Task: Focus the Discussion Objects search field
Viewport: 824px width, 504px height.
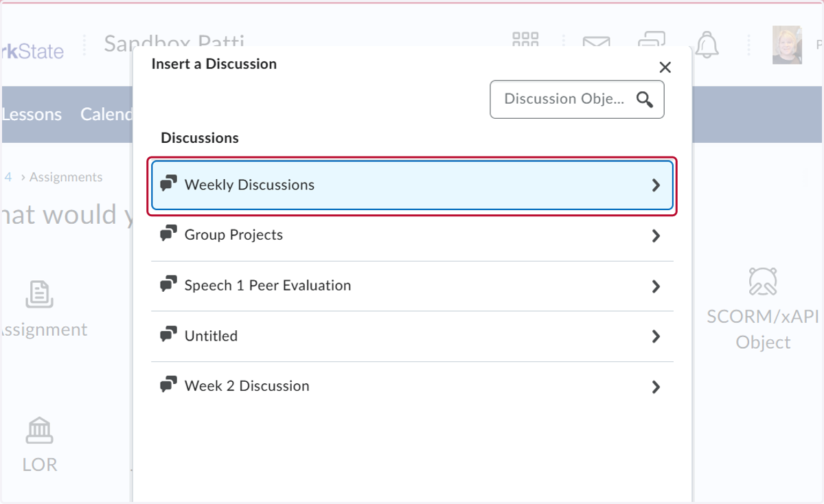Action: pos(577,100)
